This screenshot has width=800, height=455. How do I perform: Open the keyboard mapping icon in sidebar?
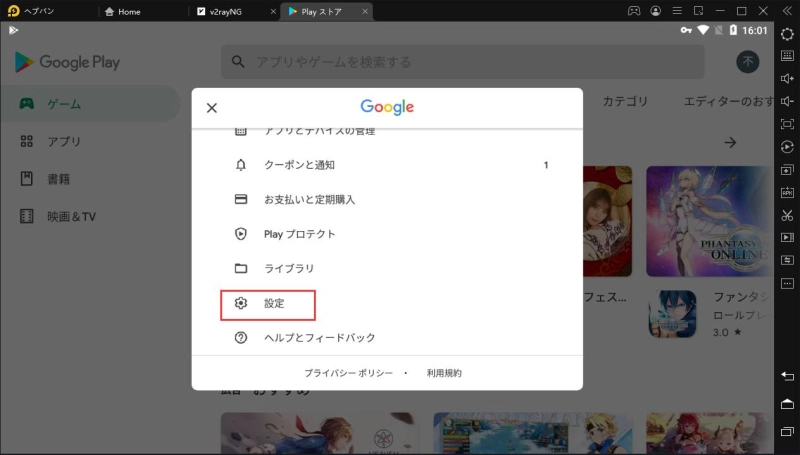click(x=787, y=56)
